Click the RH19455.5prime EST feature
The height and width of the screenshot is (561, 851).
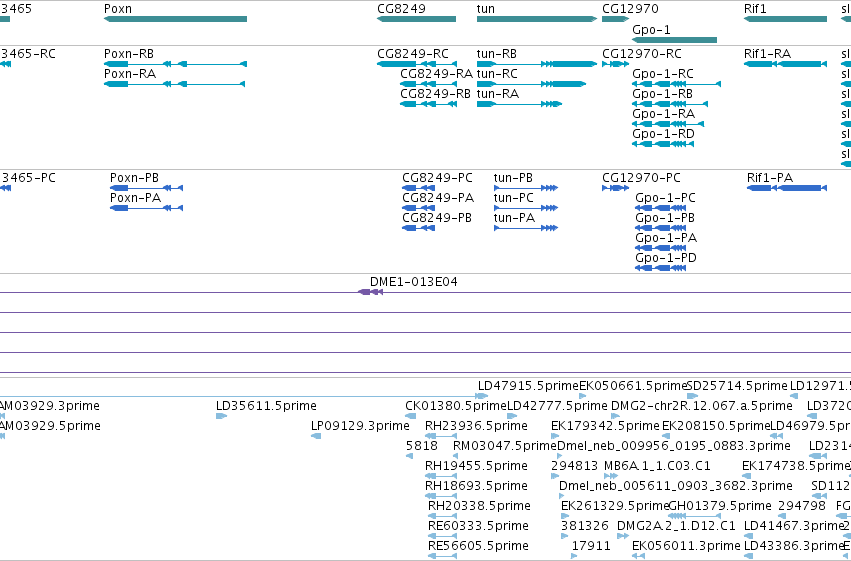(441, 476)
